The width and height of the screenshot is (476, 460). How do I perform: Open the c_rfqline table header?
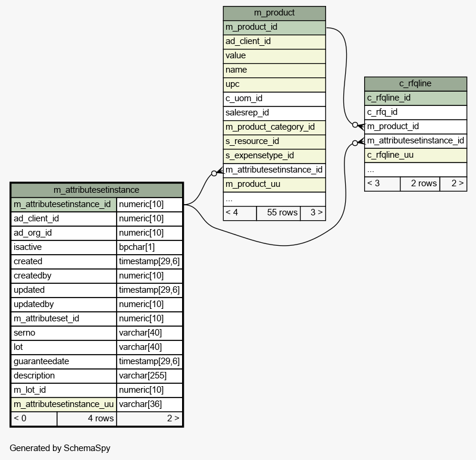tap(415, 84)
